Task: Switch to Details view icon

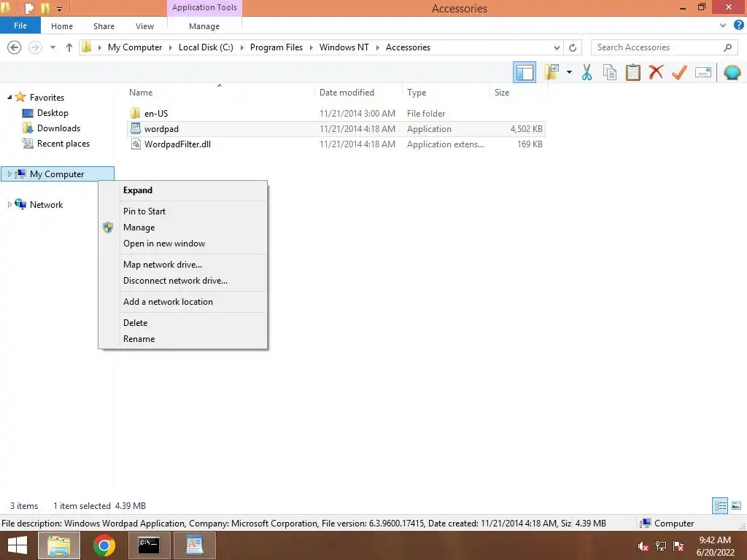Action: pyautogui.click(x=720, y=505)
